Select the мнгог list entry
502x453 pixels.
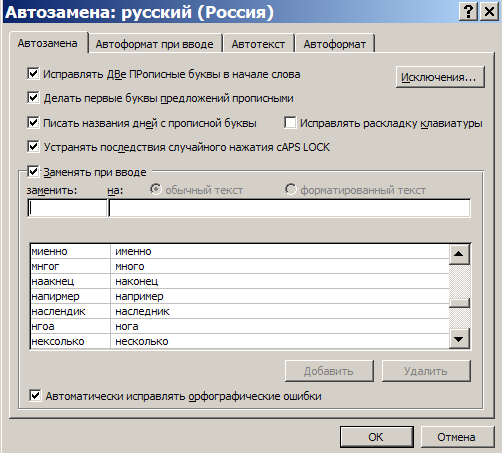(x=45, y=266)
